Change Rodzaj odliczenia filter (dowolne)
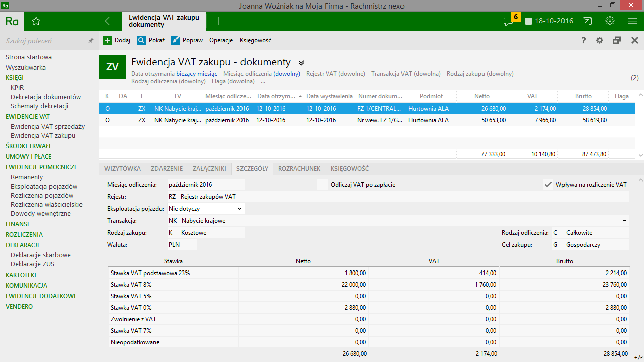Viewport: 644px width, 362px height. 192,81
